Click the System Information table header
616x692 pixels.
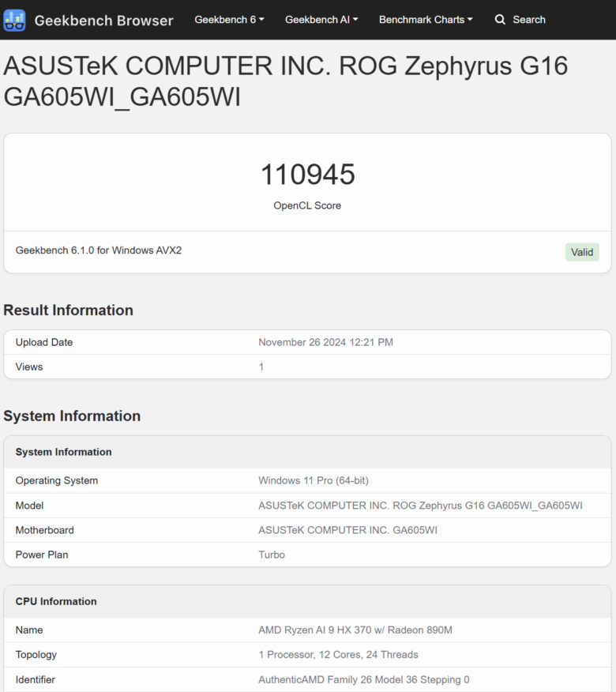[63, 452]
